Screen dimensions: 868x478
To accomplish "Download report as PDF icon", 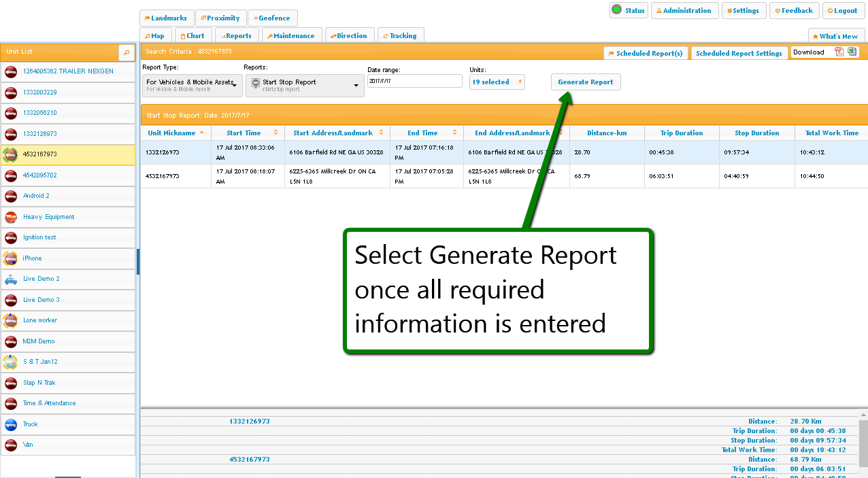I will coord(839,52).
